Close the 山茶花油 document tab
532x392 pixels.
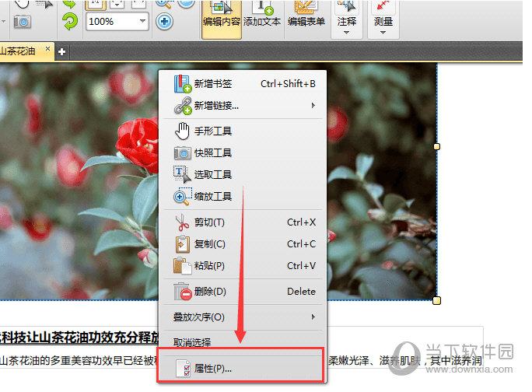point(48,48)
